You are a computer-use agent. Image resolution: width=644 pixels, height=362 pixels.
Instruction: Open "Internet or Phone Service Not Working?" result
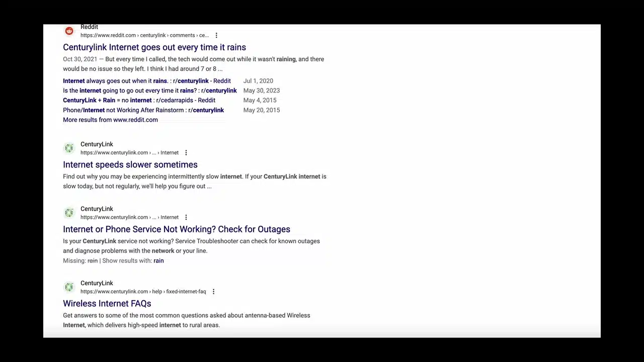(x=176, y=229)
